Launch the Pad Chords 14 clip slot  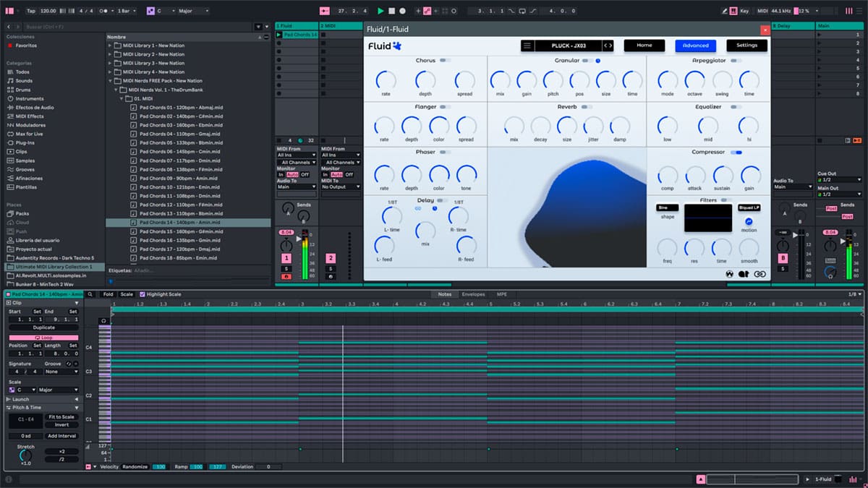coord(279,35)
